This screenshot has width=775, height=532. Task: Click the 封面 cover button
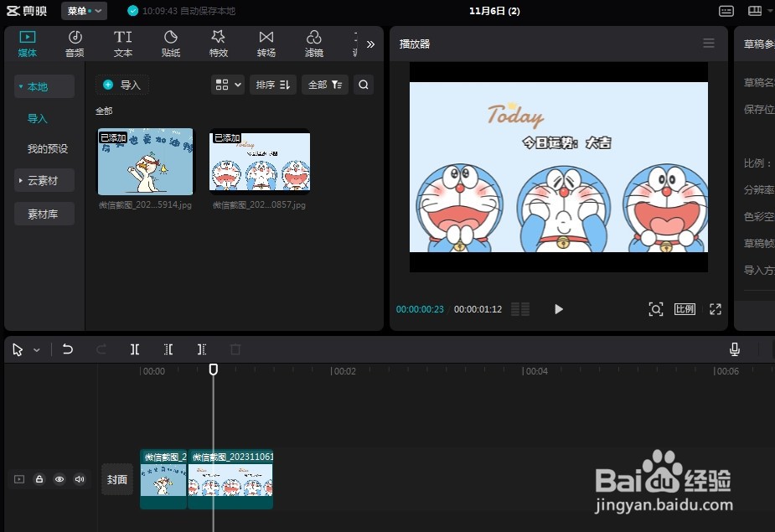click(117, 479)
